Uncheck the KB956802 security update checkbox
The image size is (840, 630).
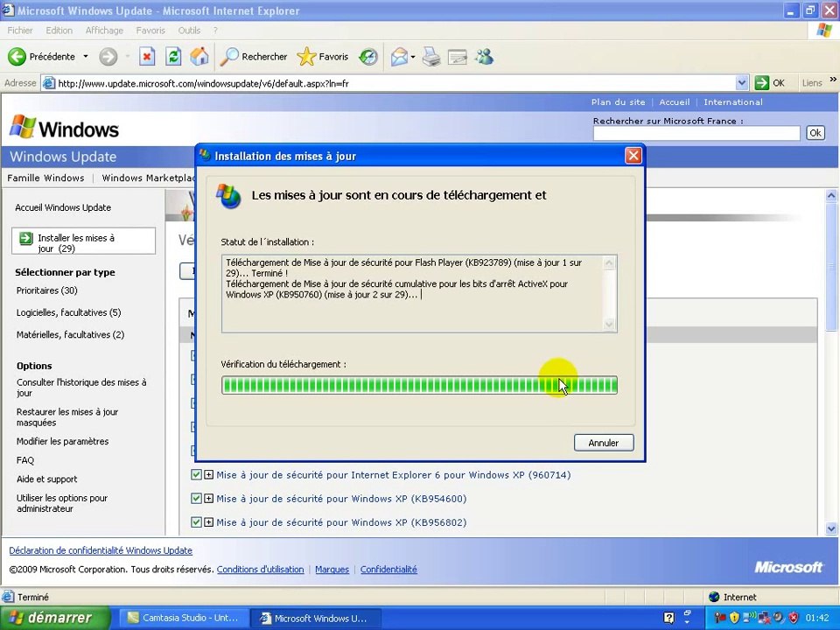tap(196, 521)
